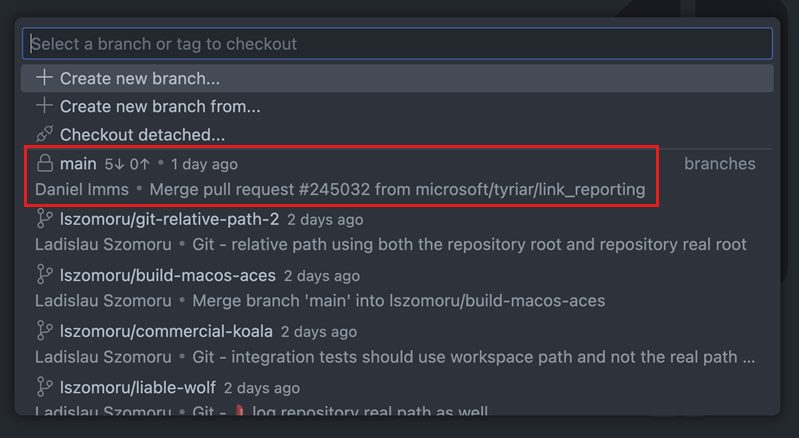Select the Checkout detached... entry
Screen dimensions: 799x438
[x=142, y=134]
